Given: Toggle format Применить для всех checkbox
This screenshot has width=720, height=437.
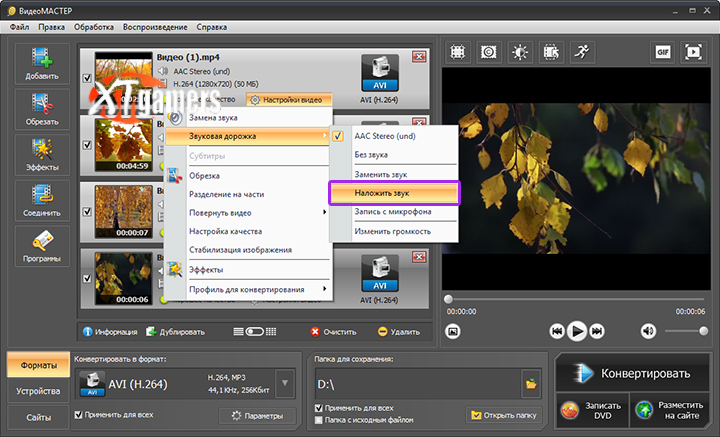Looking at the screenshot, I should pos(79,415).
